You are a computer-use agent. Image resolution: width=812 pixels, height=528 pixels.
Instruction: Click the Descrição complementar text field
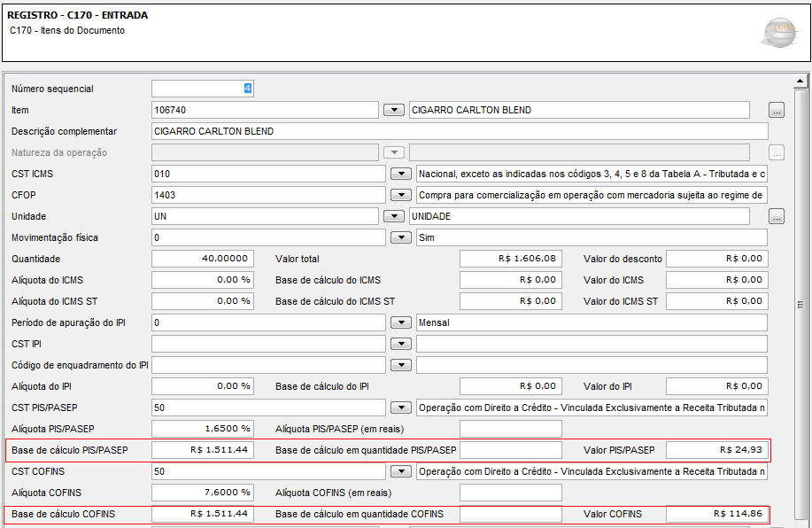coord(459,131)
